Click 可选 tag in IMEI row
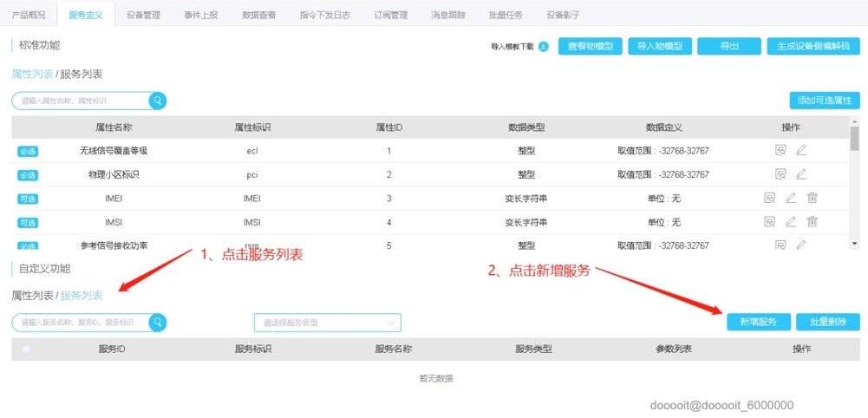This screenshot has height=418, width=868. point(27,199)
